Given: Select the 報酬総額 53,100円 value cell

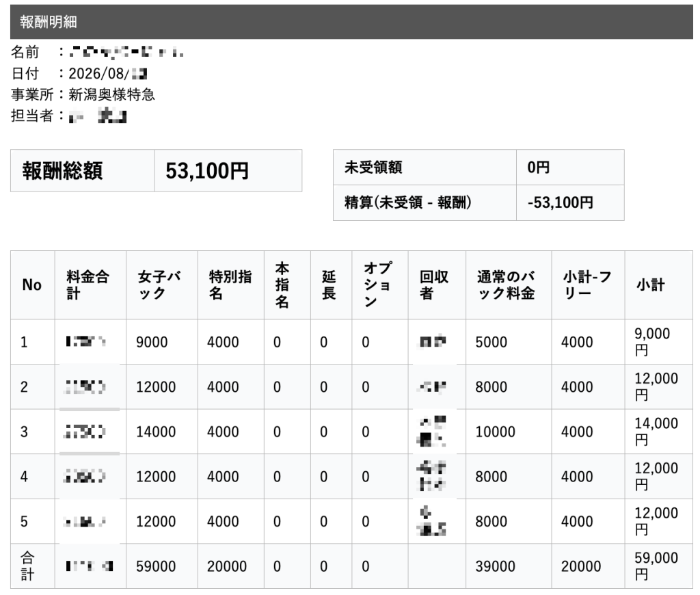Looking at the screenshot, I should tap(228, 171).
